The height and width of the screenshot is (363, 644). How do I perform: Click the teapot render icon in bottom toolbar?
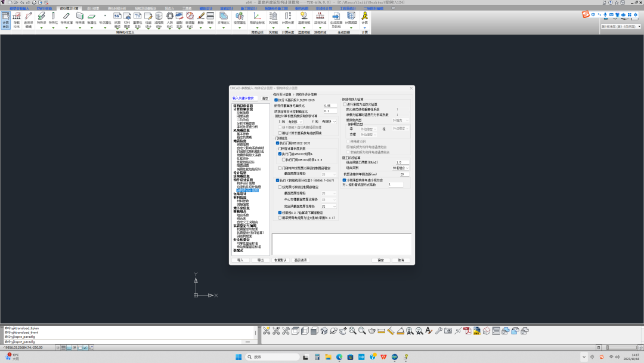coord(371,331)
